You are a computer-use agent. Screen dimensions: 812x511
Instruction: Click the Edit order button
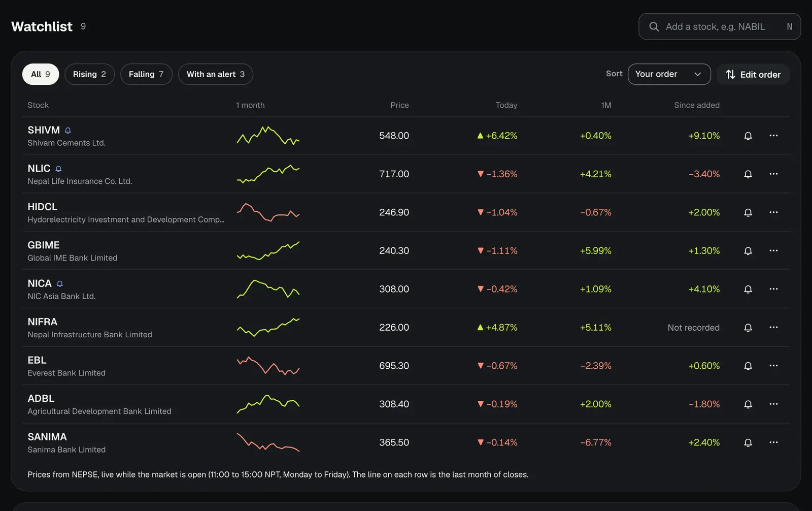point(753,74)
